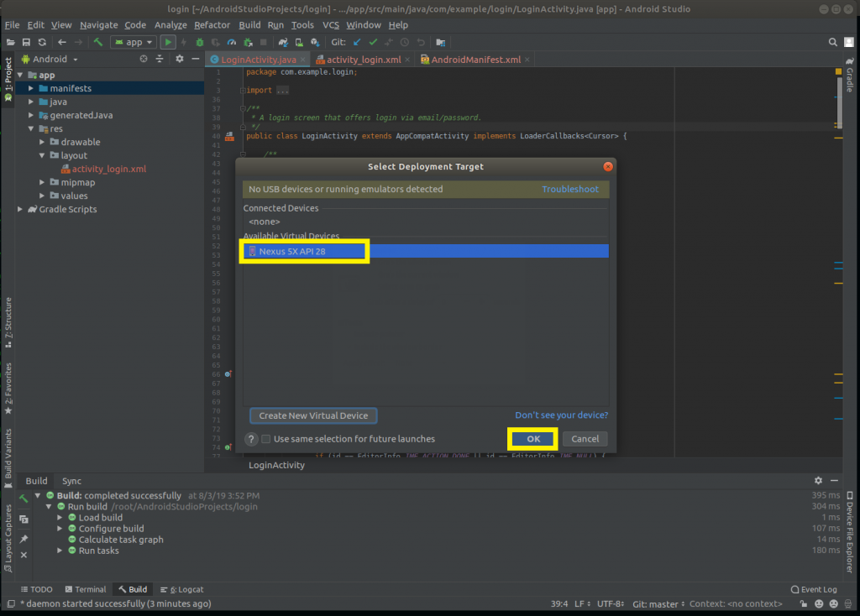Screen dimensions: 860x616
Task: Click the Git Commit green checkmark
Action: tap(373, 42)
